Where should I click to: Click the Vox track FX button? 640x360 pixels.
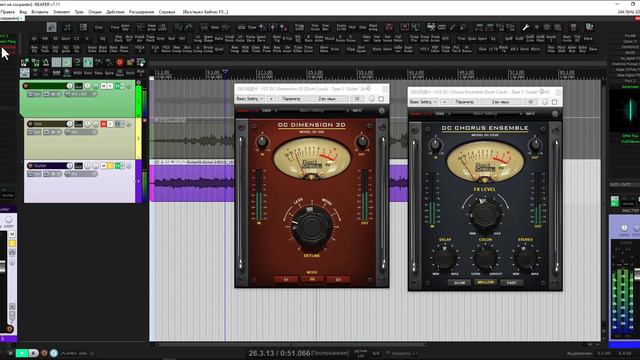[x=119, y=124]
